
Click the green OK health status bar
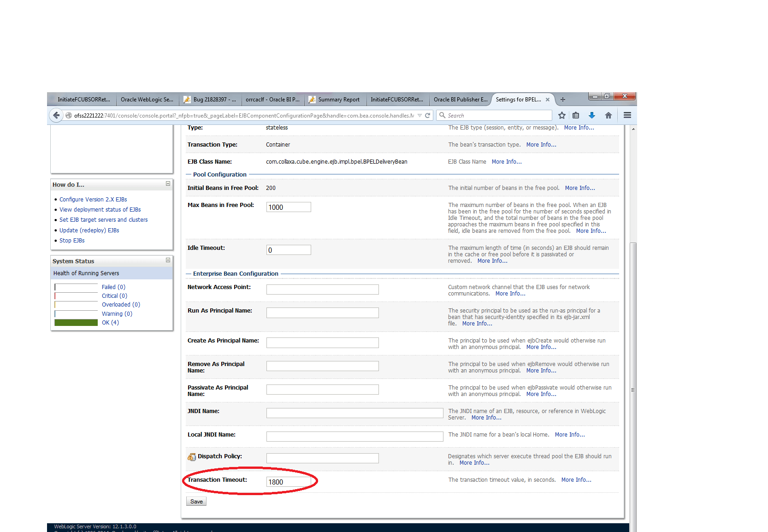(76, 323)
